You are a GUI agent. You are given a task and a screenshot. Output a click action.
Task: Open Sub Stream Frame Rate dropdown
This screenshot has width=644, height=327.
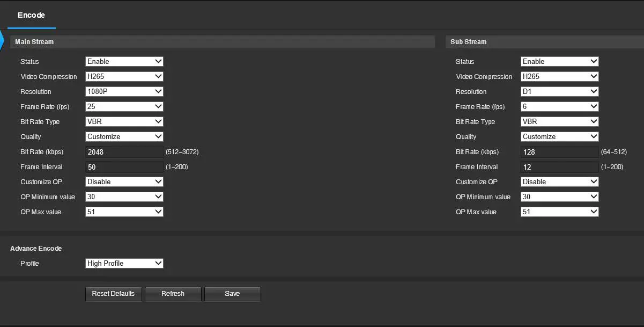560,107
